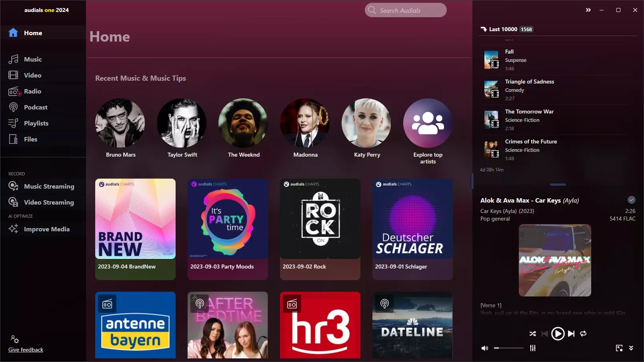644x362 pixels.
Task: Click the Improve Media sparkle icon
Action: [x=13, y=229]
